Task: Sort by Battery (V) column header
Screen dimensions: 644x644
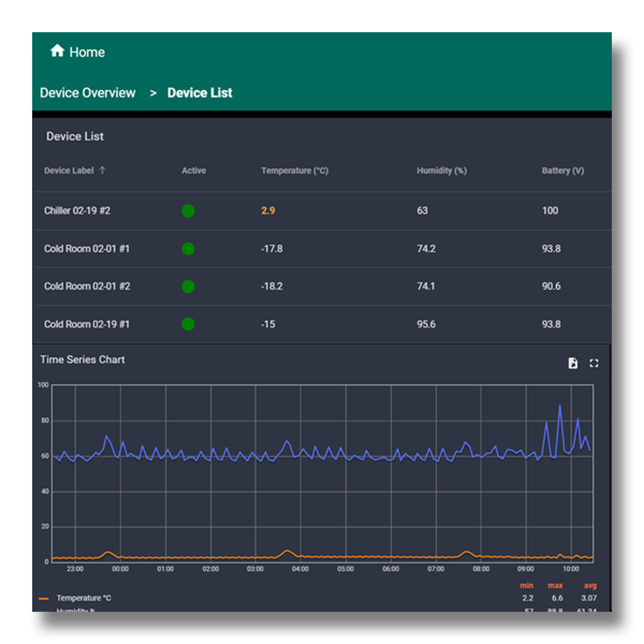Action: (563, 171)
